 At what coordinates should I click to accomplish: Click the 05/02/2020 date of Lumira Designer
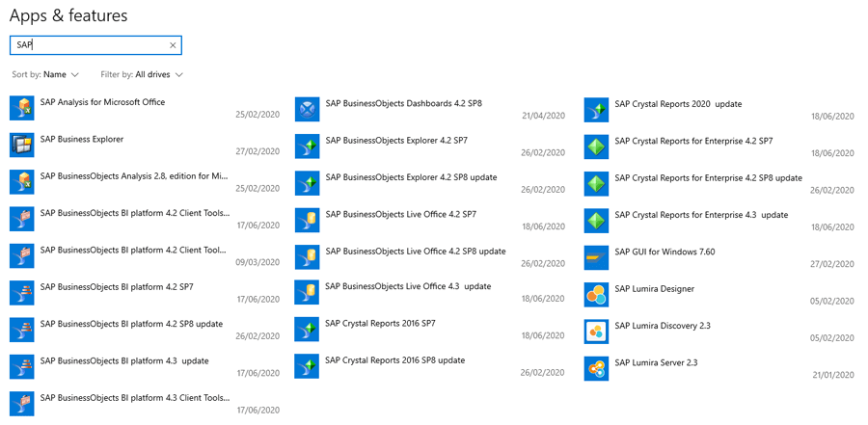pyautogui.click(x=833, y=301)
